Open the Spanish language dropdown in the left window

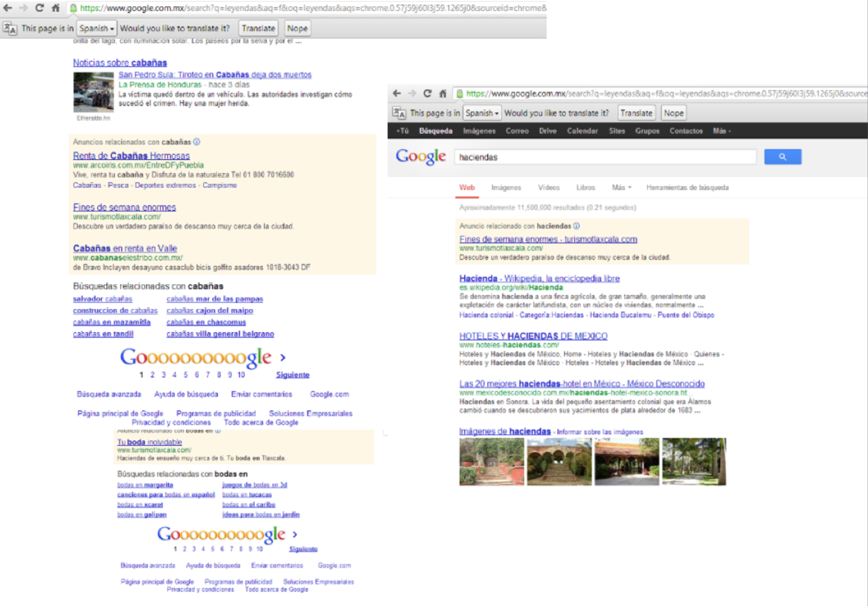96,28
